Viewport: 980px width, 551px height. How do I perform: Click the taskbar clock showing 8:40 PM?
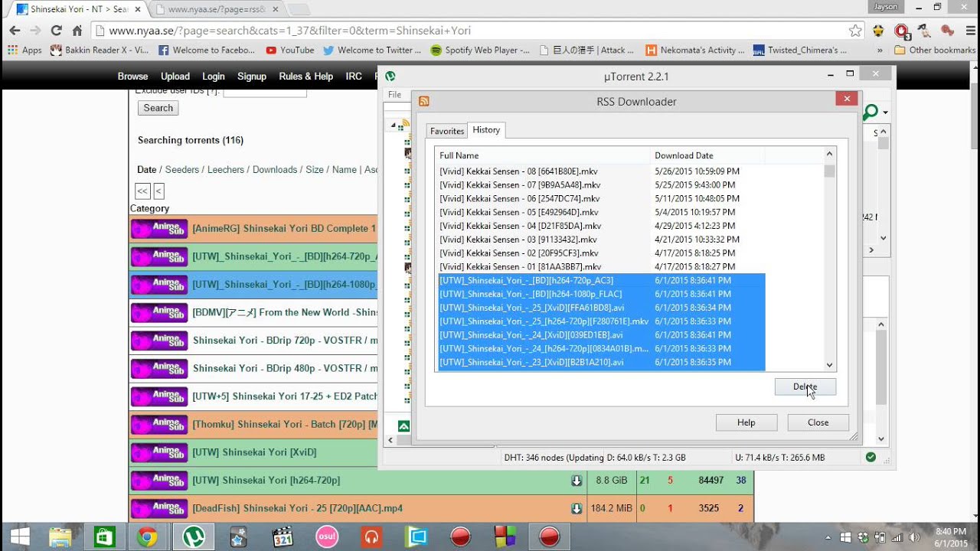pos(950,537)
